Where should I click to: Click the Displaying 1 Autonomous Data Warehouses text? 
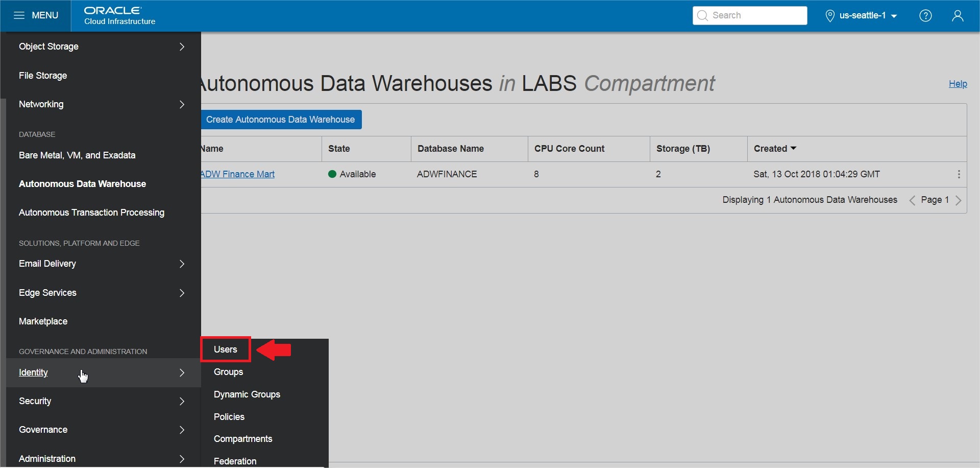(x=810, y=200)
